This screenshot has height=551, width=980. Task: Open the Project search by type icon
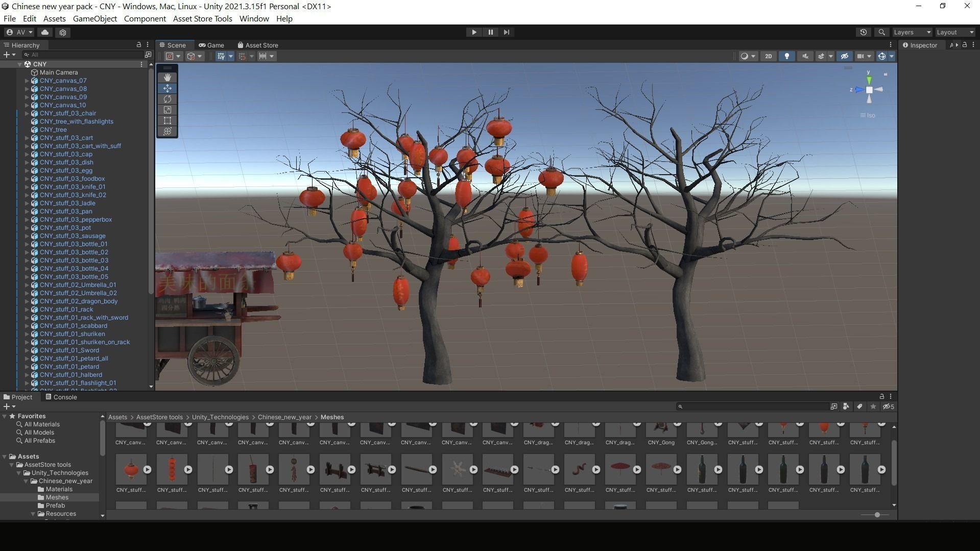pos(846,406)
